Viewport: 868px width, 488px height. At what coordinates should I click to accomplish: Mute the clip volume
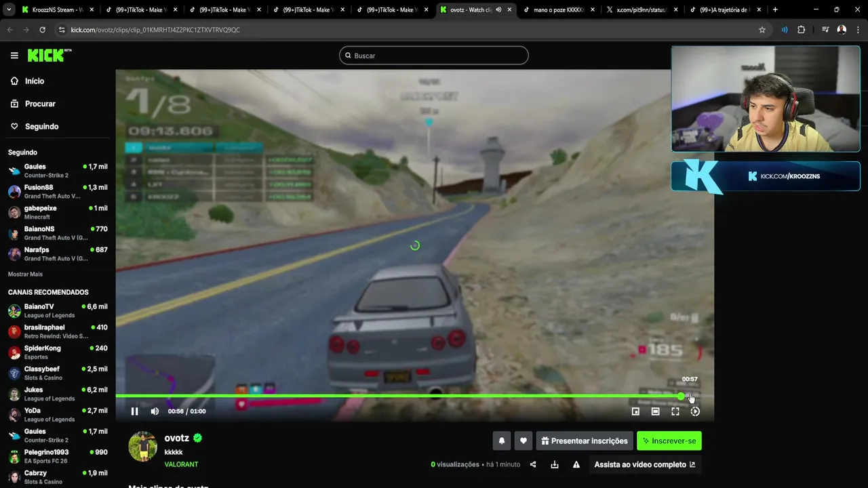click(x=155, y=411)
